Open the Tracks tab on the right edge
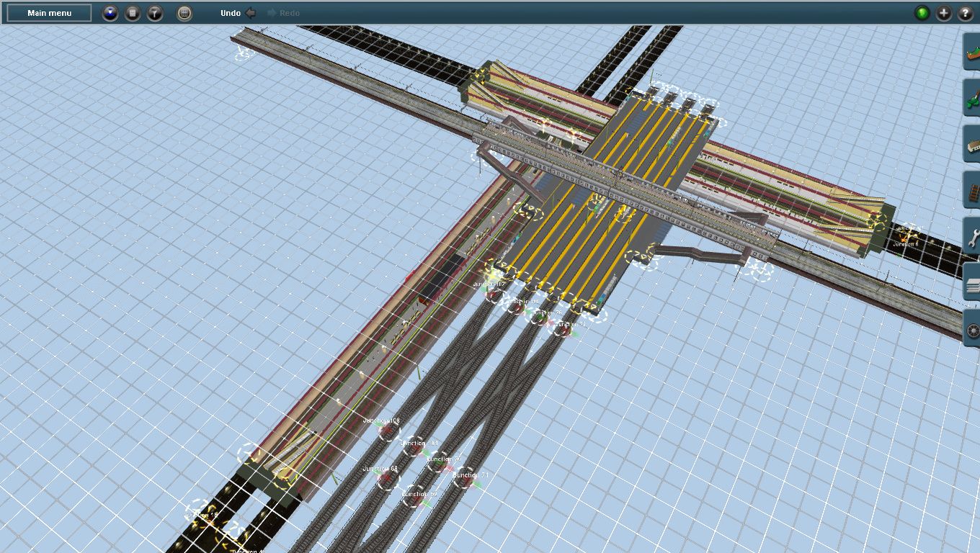The image size is (980, 553). (972, 190)
